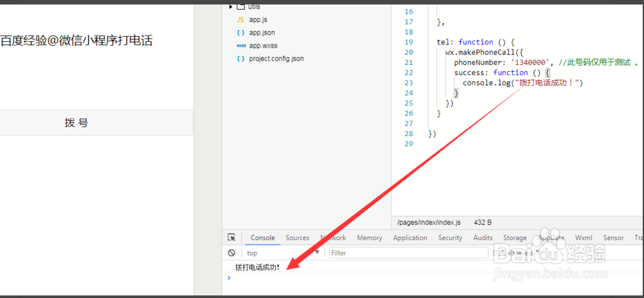Open app.wxss file
The image size is (644, 298).
pyautogui.click(x=264, y=46)
